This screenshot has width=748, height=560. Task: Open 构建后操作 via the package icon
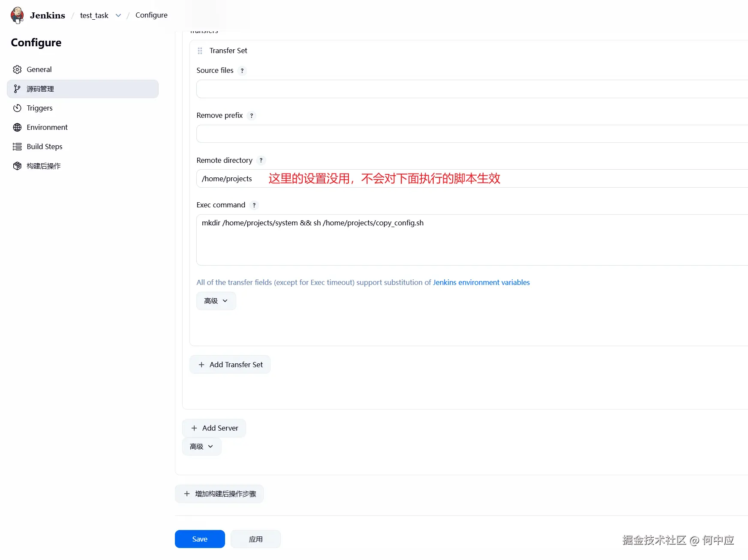click(x=17, y=166)
